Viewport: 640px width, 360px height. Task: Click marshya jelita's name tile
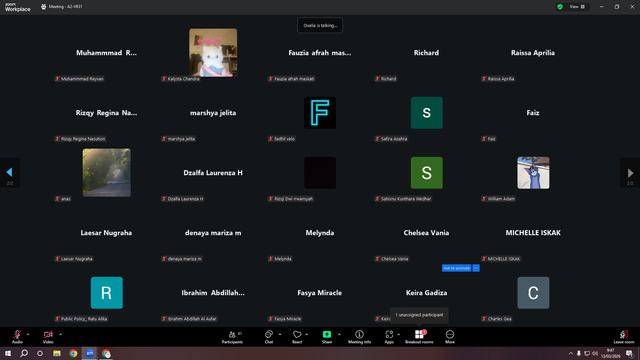(213, 113)
